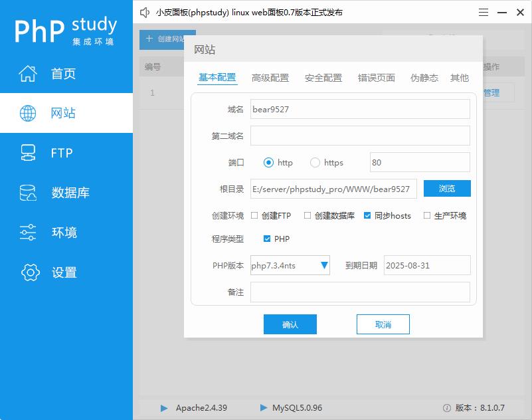This screenshot has width=532, height=420.
Task: Open the 设置 gear icon
Action: coord(31,272)
